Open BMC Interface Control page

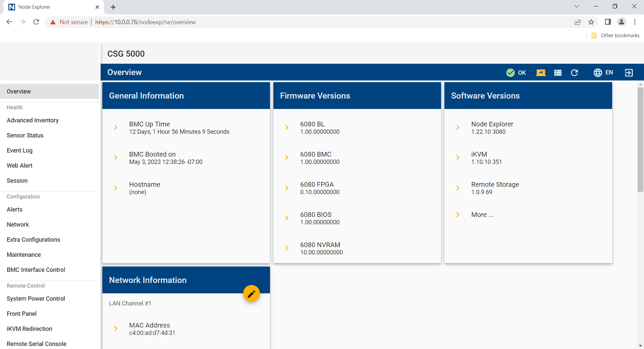point(50,270)
